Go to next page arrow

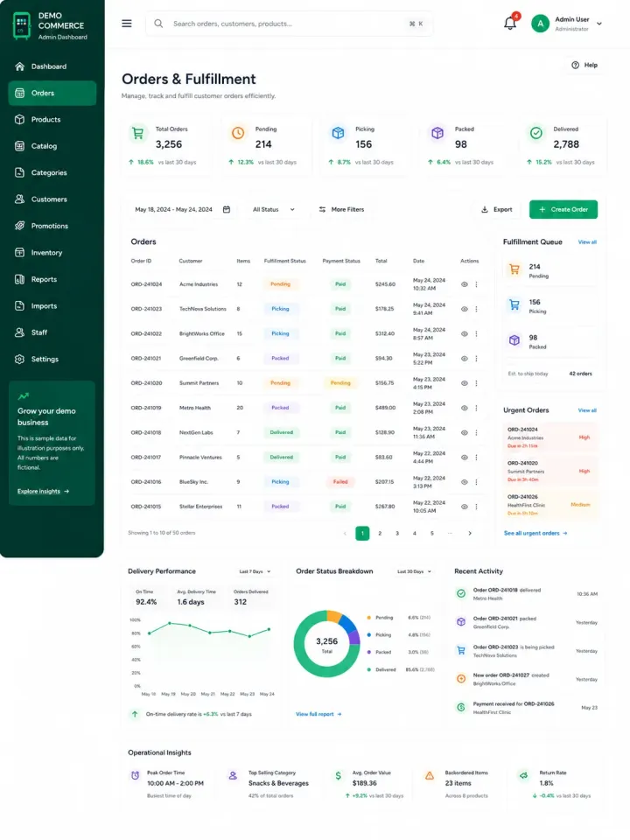tap(470, 534)
